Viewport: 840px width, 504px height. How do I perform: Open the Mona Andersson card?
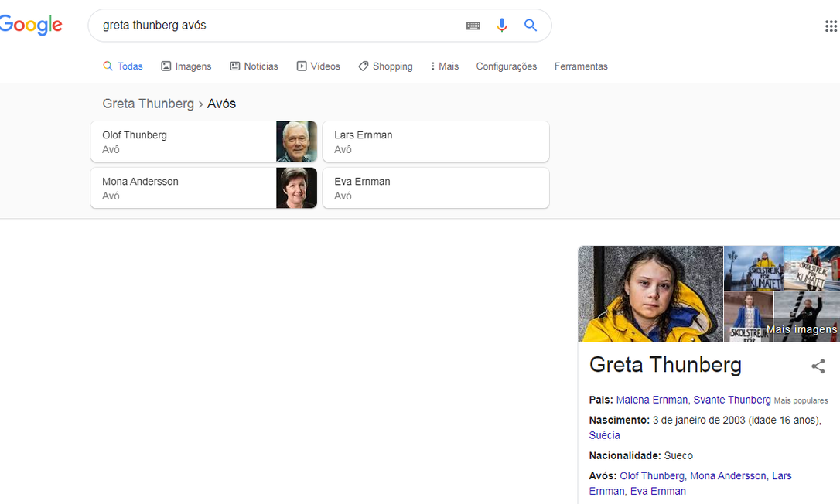point(203,188)
